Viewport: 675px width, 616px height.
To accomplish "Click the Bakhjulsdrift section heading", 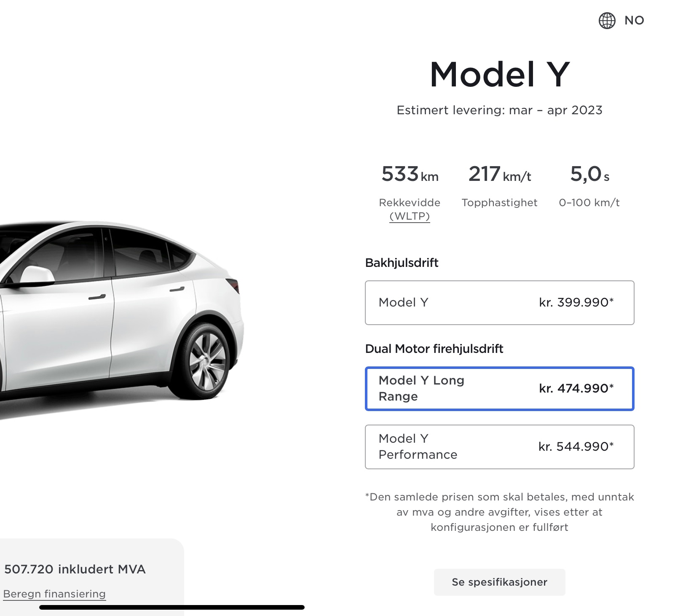I will 402,263.
